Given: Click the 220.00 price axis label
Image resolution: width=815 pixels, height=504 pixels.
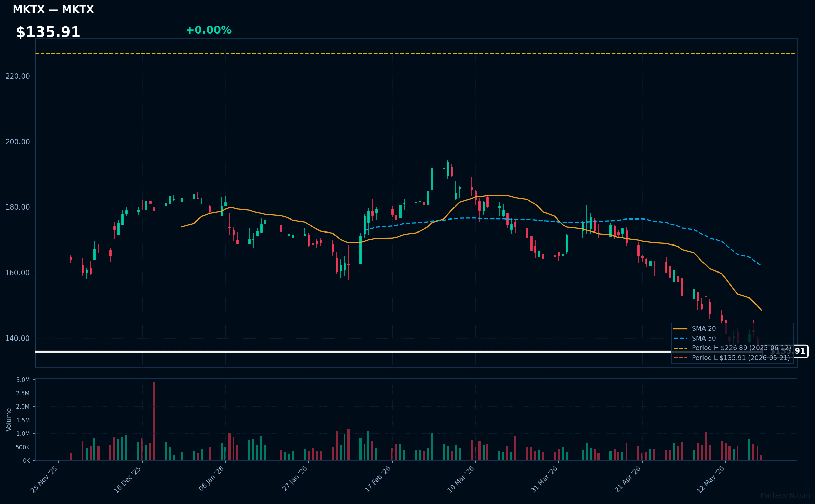Looking at the screenshot, I should click(x=18, y=76).
